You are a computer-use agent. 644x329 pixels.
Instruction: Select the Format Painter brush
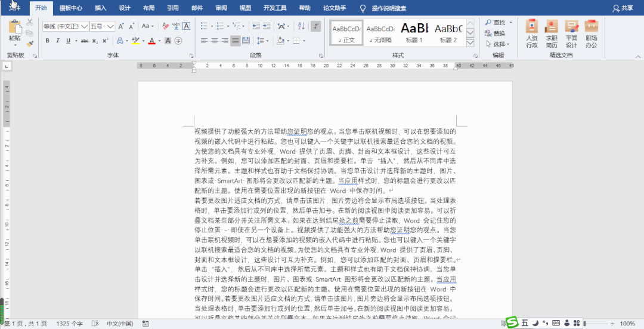coord(30,43)
